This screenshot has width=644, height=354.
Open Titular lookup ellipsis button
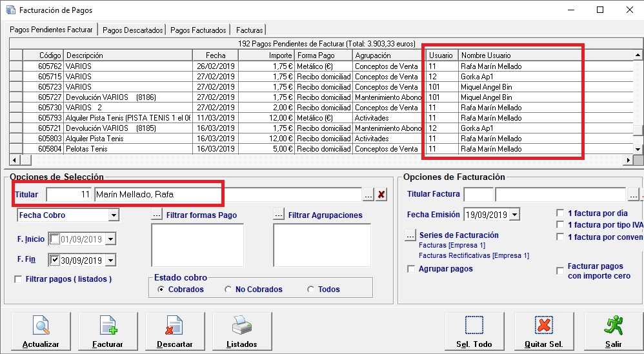pyautogui.click(x=368, y=195)
